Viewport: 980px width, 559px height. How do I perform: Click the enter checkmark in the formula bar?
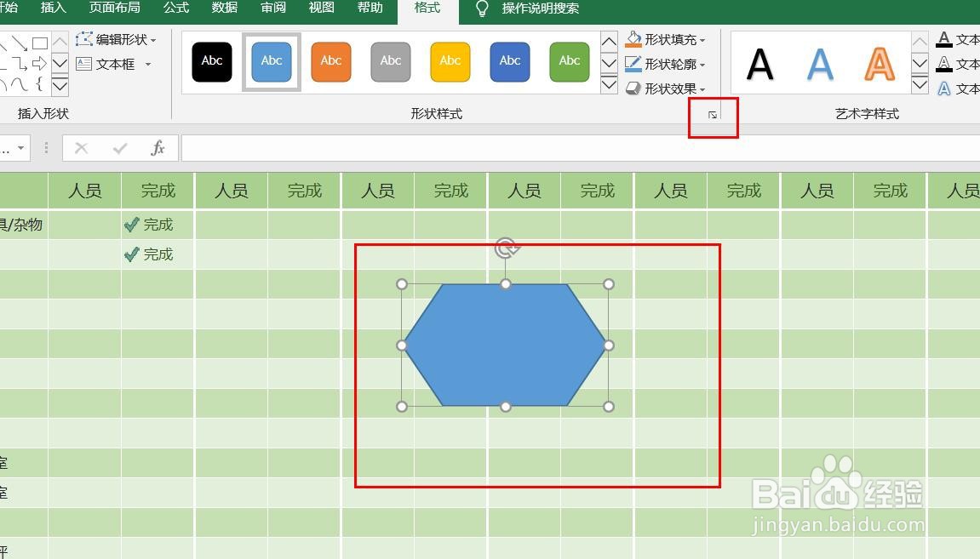(120, 148)
